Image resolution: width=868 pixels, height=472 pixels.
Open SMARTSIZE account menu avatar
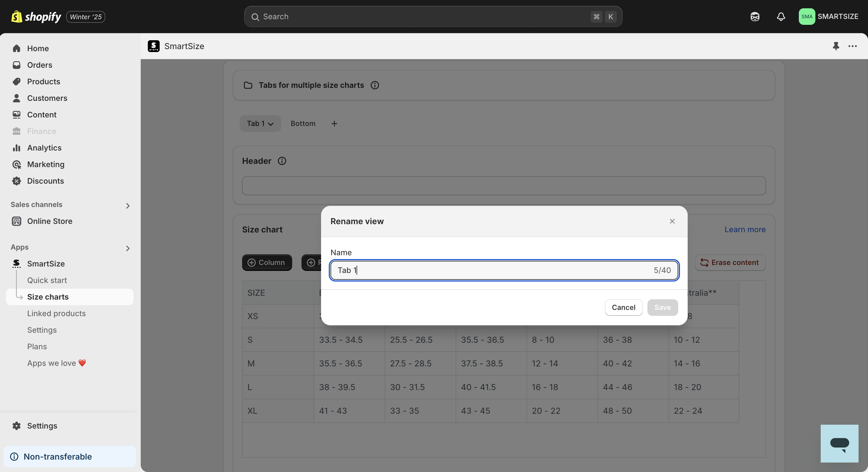click(807, 17)
